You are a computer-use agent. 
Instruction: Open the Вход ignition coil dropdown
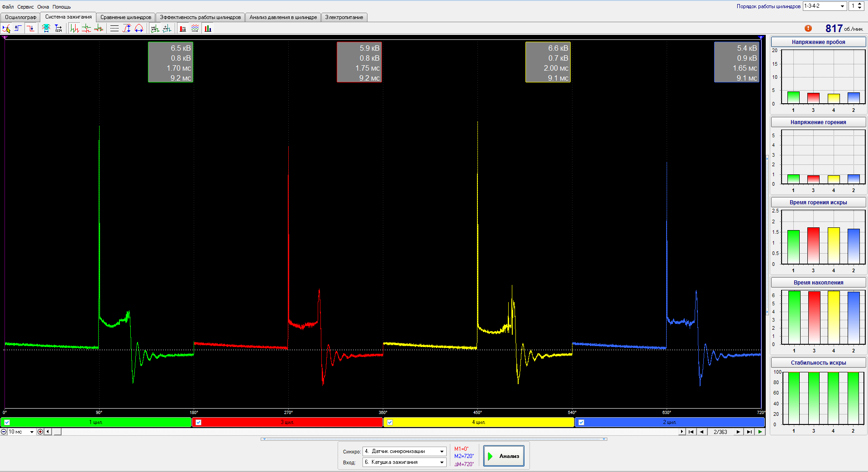405,462
